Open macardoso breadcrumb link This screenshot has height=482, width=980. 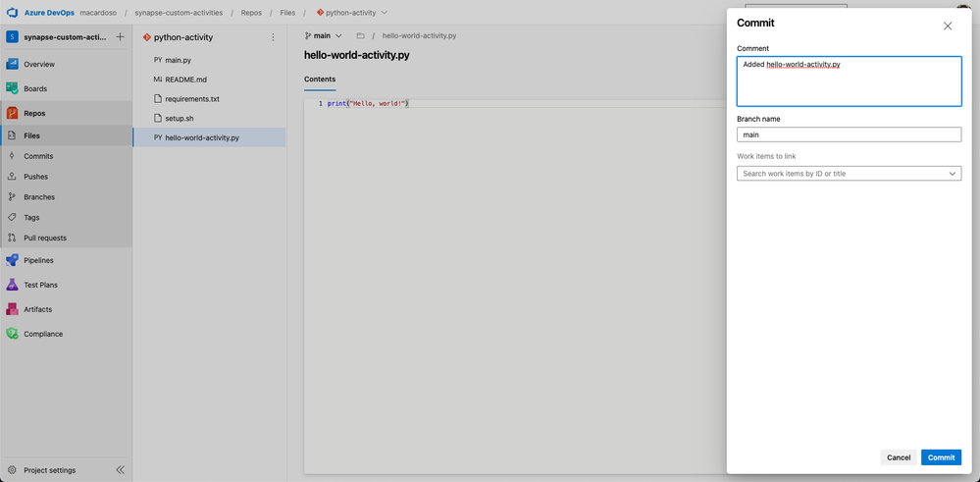tap(99, 13)
